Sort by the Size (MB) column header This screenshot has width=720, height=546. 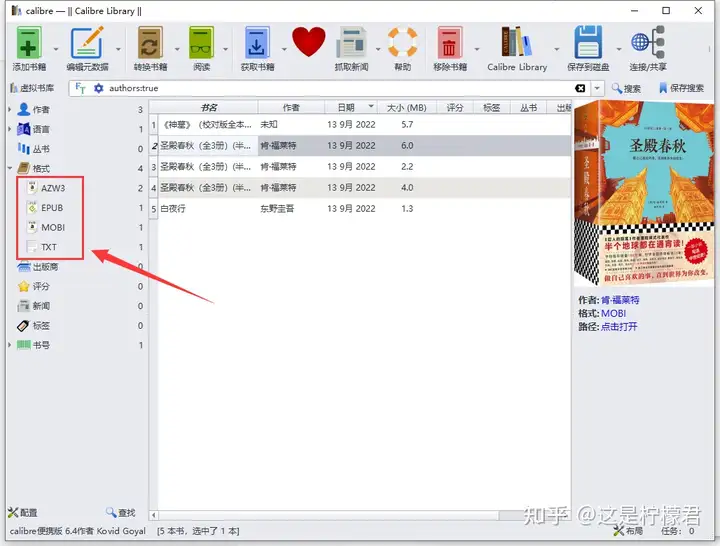click(406, 107)
